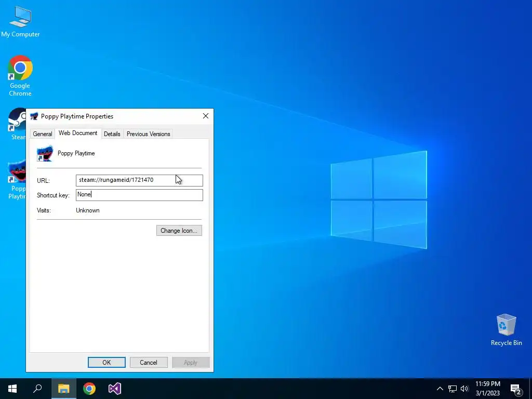Image resolution: width=532 pixels, height=399 pixels.
Task: Click the Apply button
Action: 191,362
